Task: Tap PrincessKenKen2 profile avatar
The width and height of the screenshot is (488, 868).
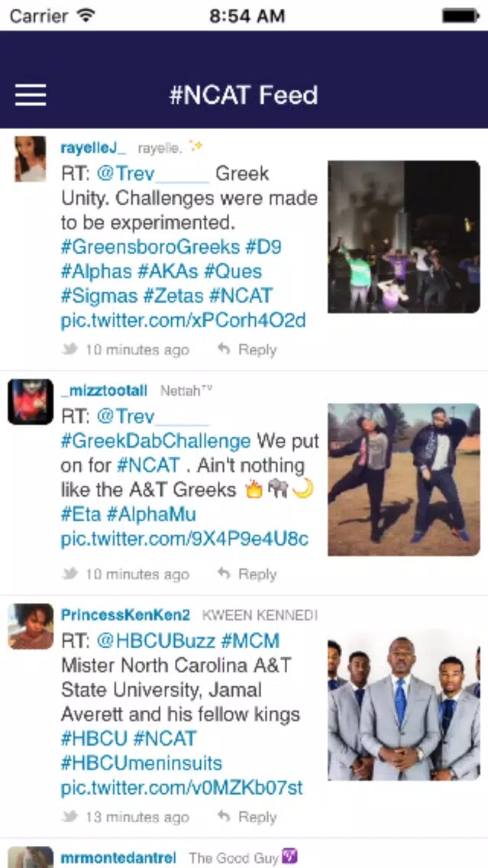Action: (x=31, y=626)
